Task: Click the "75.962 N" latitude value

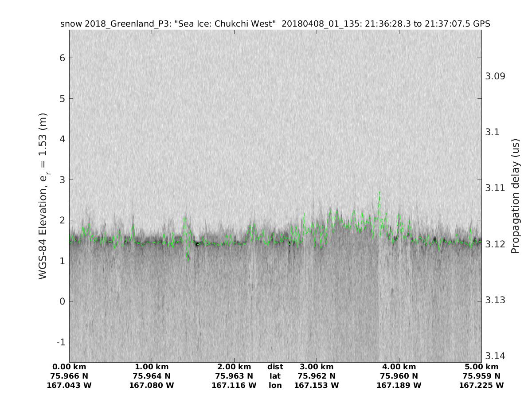Action: tap(317, 376)
